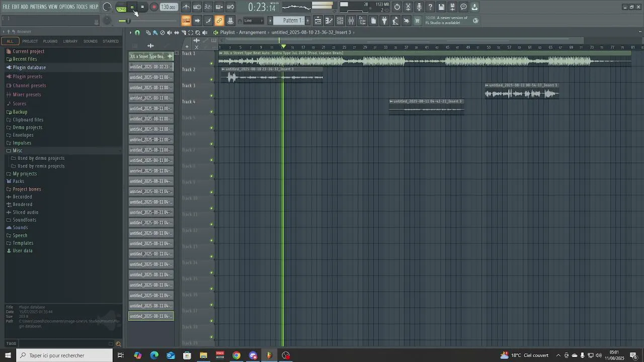Open the FILE menu
This screenshot has width=644, height=362.
[6, 7]
